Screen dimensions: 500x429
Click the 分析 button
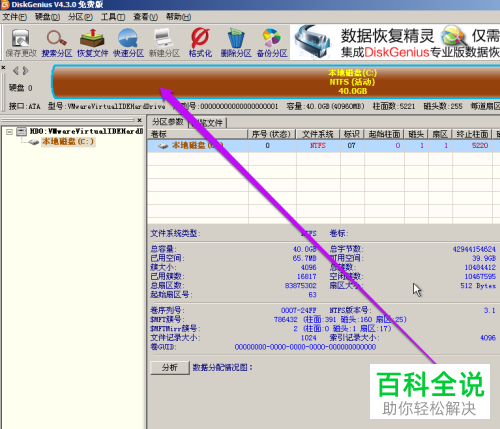170,368
